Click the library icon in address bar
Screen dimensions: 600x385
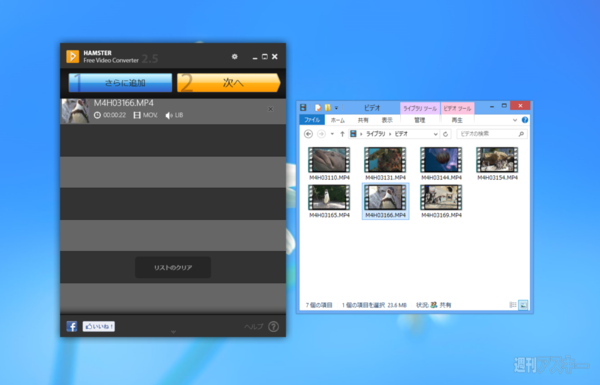(x=353, y=134)
